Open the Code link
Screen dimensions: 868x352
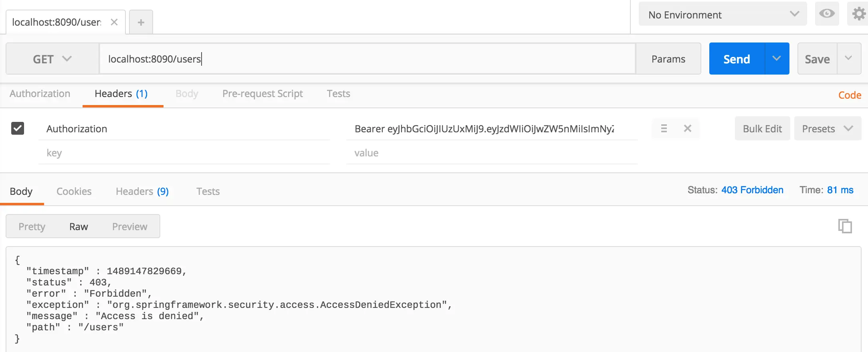(x=850, y=95)
